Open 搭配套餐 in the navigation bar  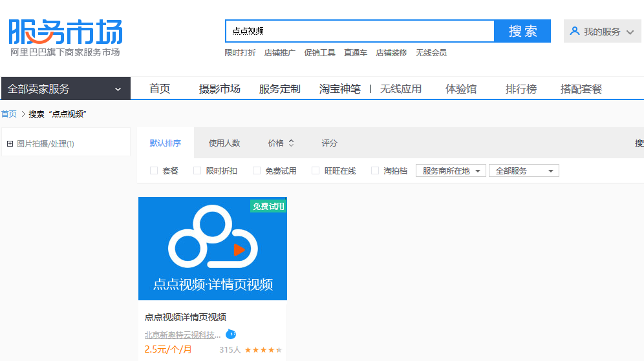[x=581, y=88]
